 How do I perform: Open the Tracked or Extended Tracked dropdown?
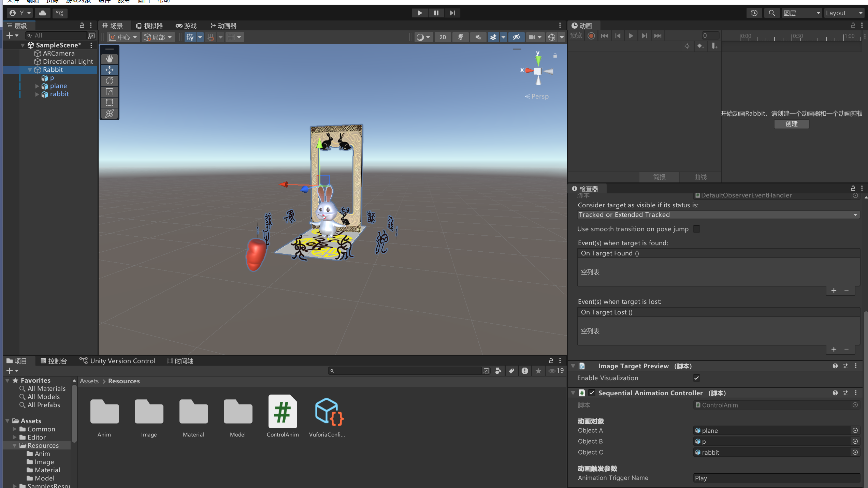[x=718, y=215]
